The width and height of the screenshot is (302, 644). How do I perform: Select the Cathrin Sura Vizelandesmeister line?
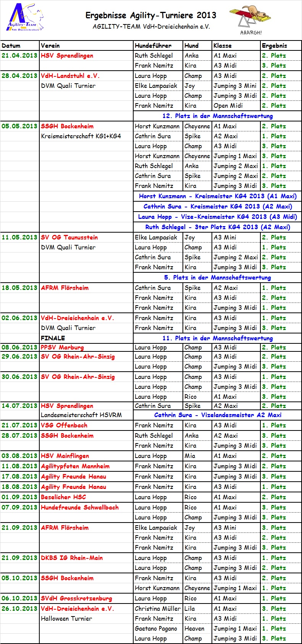click(217, 415)
